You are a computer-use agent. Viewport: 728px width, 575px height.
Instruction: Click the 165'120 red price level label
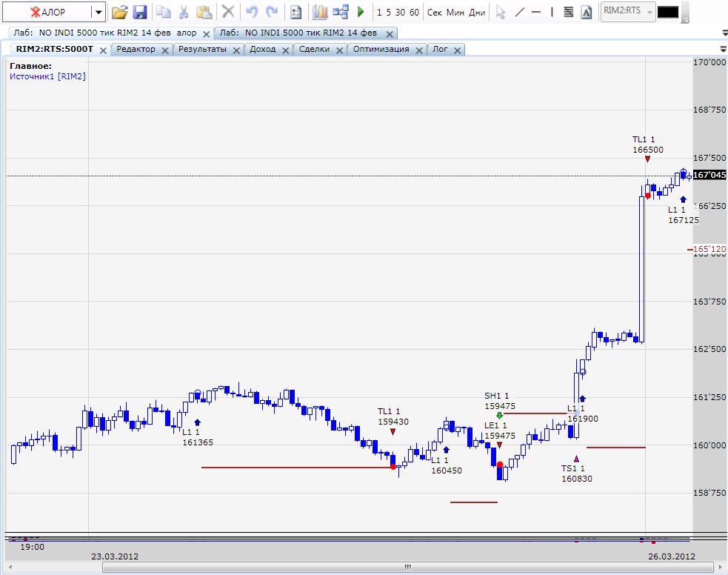tap(709, 249)
